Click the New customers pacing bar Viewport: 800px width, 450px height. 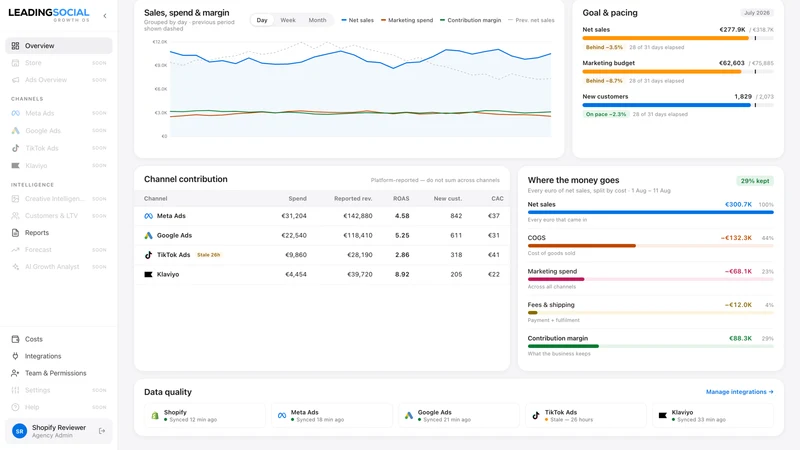pos(678,105)
